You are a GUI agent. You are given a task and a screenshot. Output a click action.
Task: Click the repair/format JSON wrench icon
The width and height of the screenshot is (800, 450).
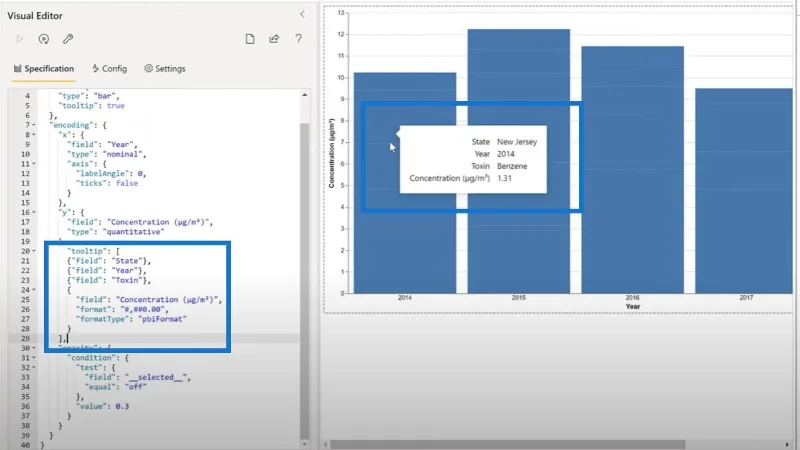pos(68,39)
